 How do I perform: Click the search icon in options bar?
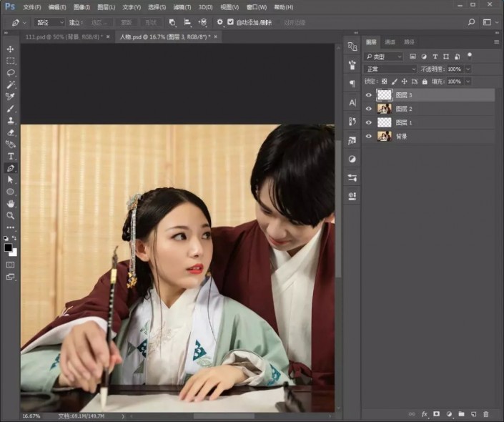pyautogui.click(x=471, y=22)
